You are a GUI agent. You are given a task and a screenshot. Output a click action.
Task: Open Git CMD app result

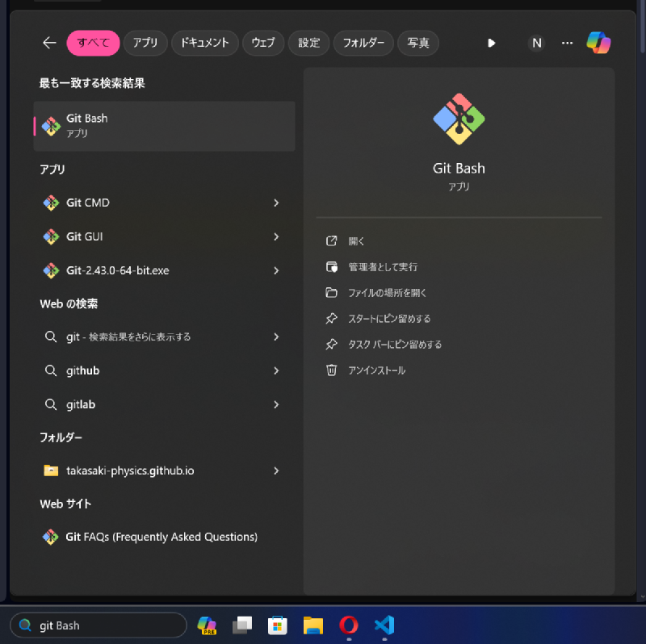pyautogui.click(x=165, y=203)
